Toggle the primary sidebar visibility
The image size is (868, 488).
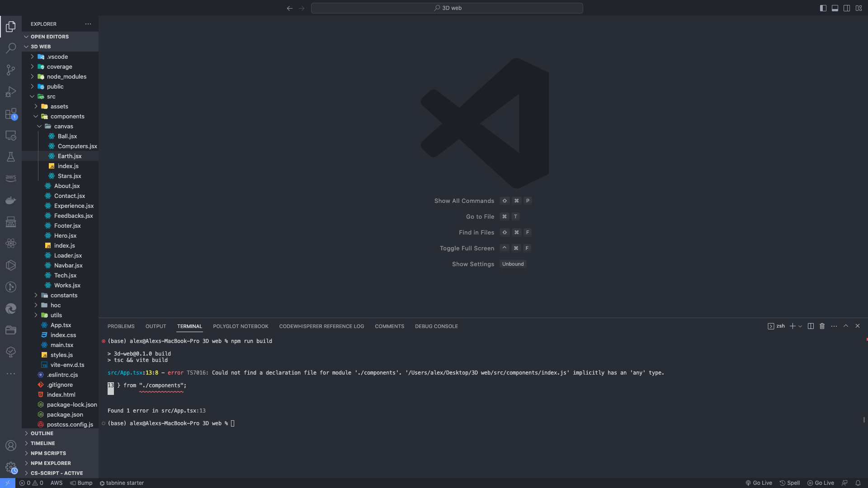(823, 8)
